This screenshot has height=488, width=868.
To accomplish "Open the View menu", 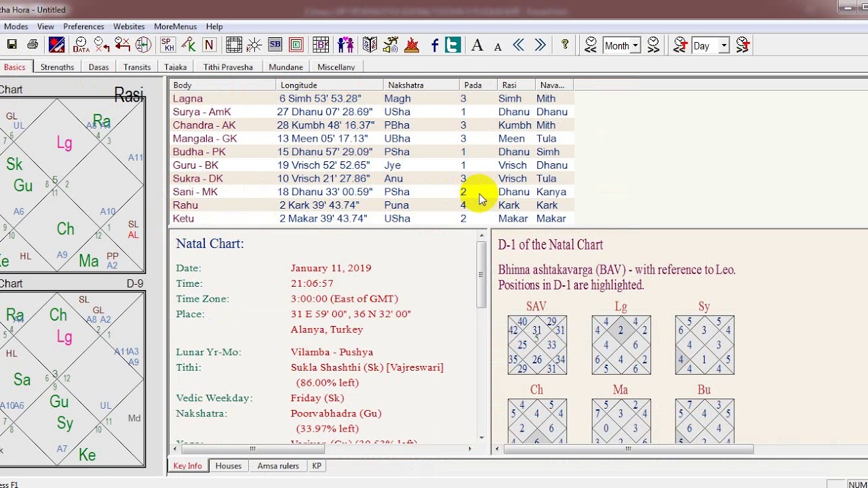I will pyautogui.click(x=45, y=26).
